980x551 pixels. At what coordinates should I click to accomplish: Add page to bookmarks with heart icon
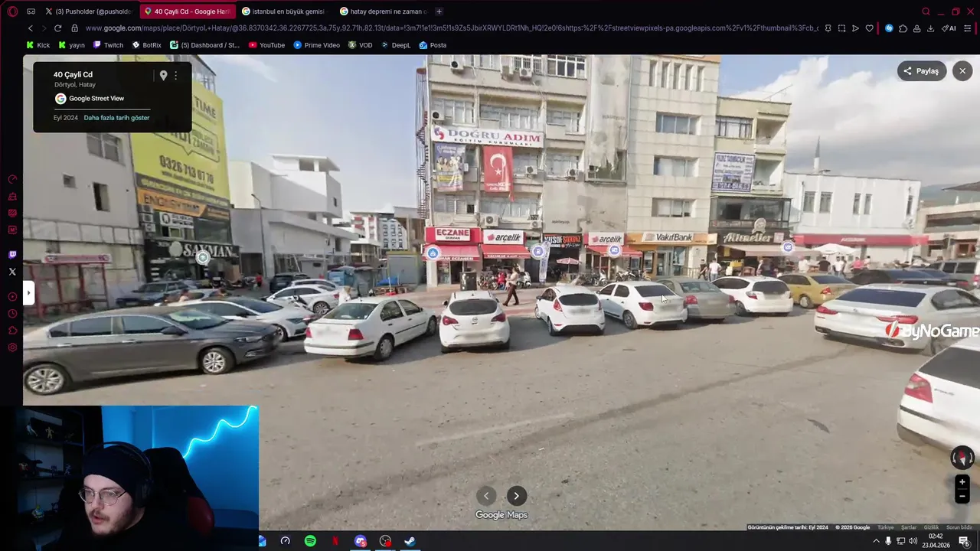click(869, 28)
